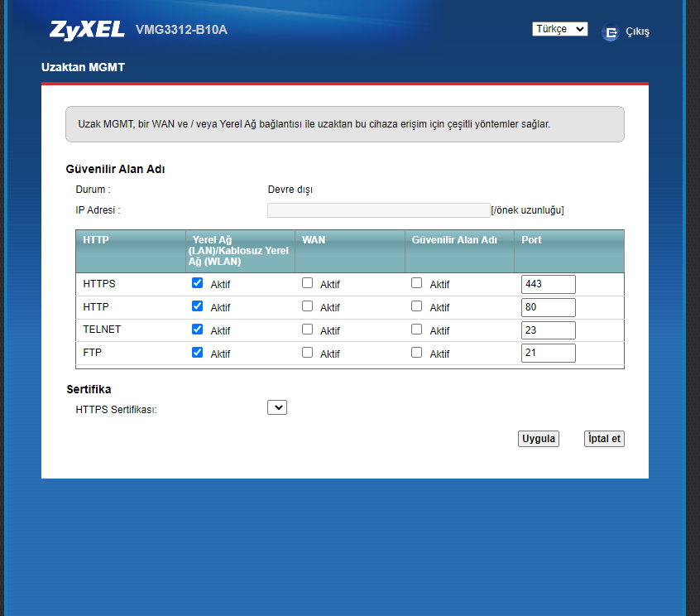Click the ZyXEL logo
This screenshot has height=616, width=700.
pos(87,30)
